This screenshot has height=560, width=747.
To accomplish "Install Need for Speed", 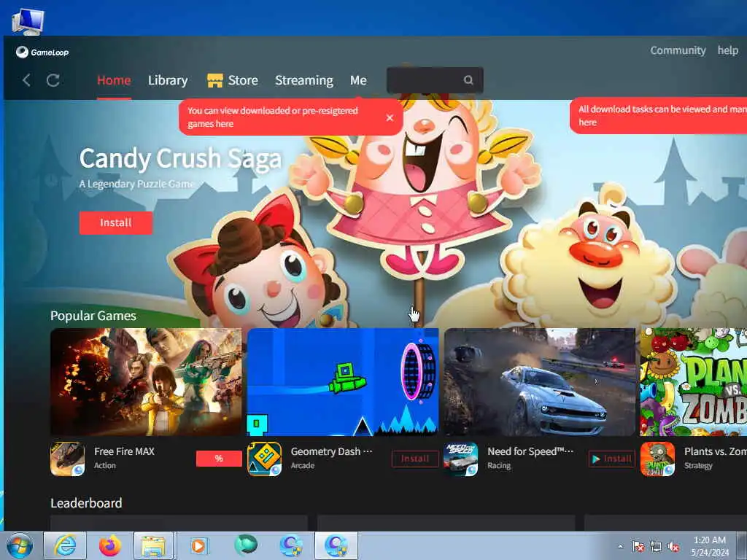I will [x=612, y=459].
